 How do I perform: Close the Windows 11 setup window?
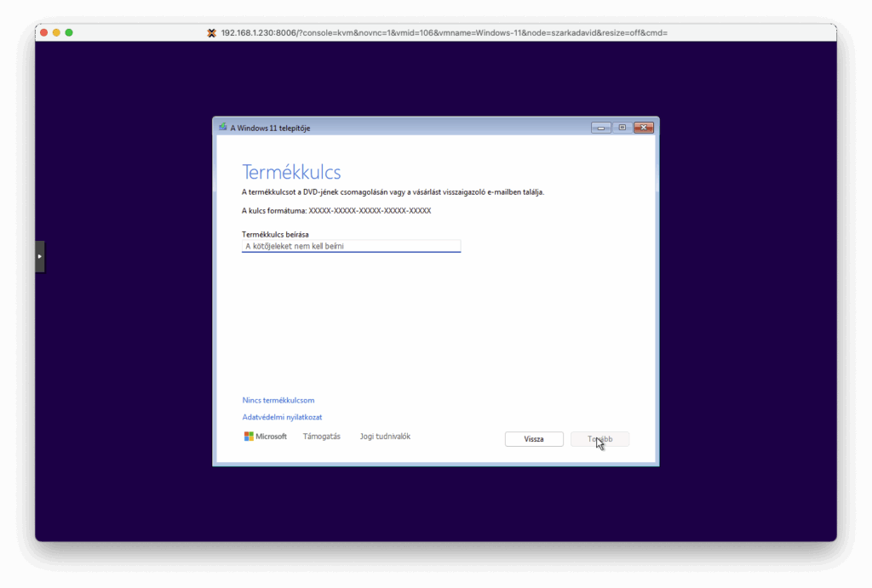pyautogui.click(x=644, y=128)
